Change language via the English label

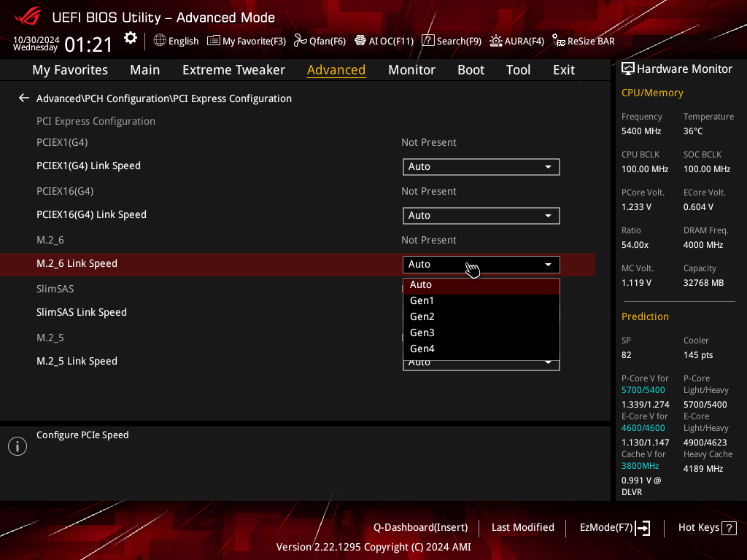tap(183, 41)
